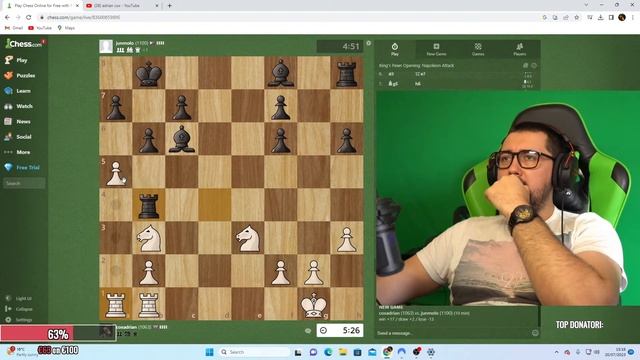The width and height of the screenshot is (640, 360).
Task: Select the white knight on b3
Action: [x=149, y=238]
